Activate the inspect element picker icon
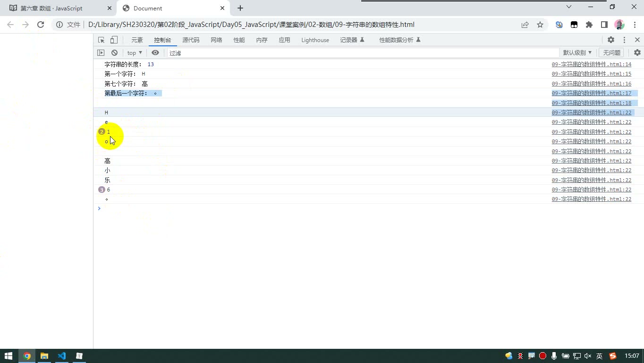The height and width of the screenshot is (363, 644). point(101,40)
